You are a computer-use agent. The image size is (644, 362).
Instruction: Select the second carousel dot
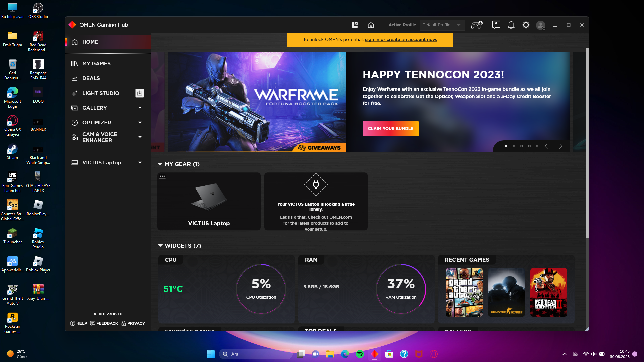[514, 146]
